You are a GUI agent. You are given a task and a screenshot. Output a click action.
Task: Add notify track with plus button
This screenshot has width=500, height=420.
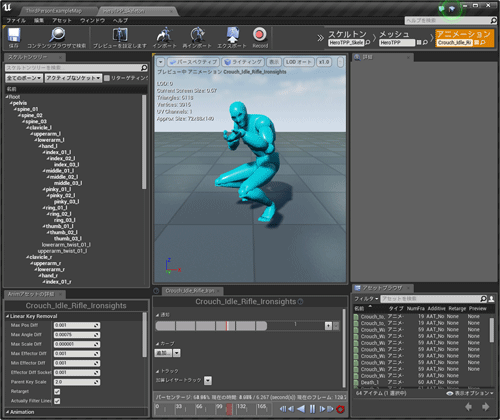point(328,326)
